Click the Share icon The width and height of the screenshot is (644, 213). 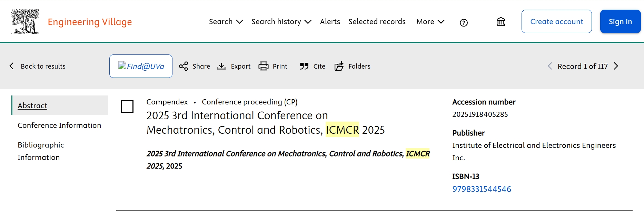point(184,66)
